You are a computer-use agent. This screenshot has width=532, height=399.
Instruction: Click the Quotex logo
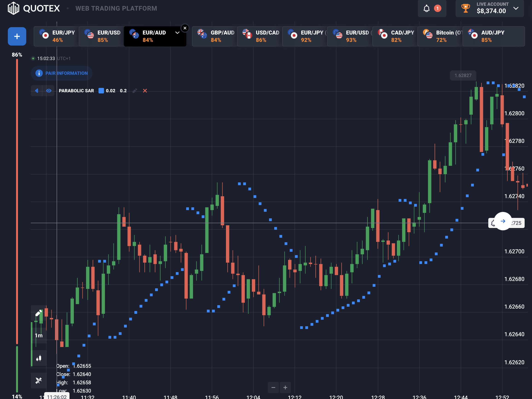(x=34, y=9)
